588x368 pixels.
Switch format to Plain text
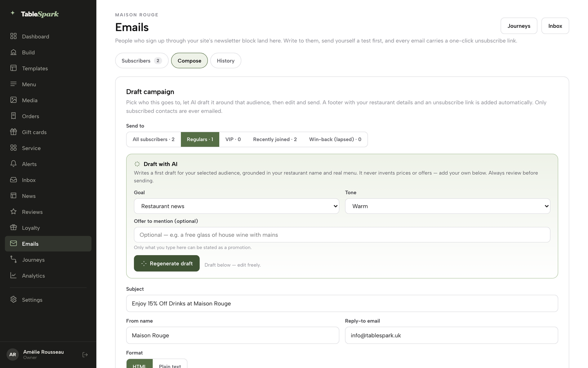[x=170, y=364]
